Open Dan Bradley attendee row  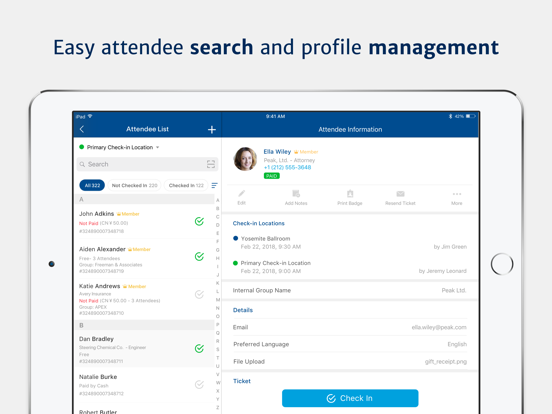[144, 349]
